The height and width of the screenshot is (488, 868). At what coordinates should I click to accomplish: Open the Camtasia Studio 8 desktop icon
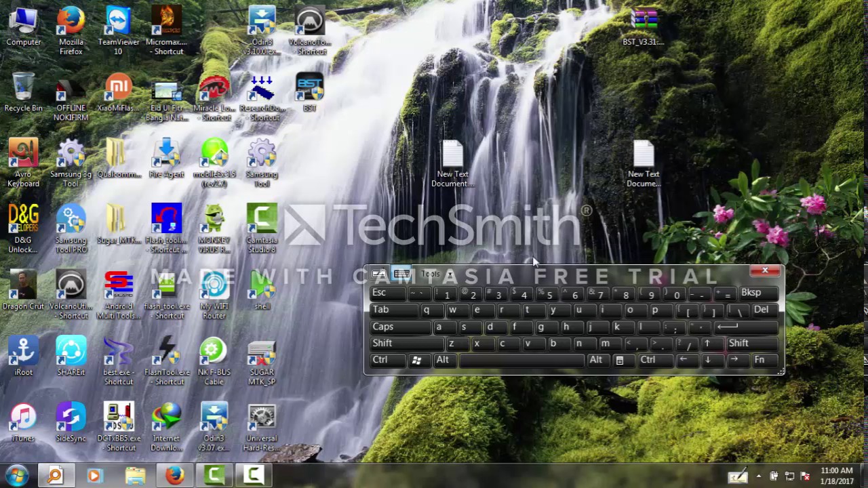(262, 229)
